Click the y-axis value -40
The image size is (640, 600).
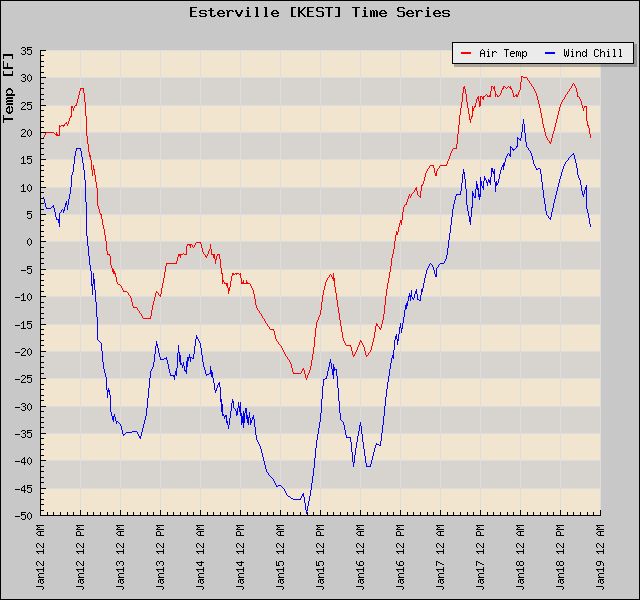click(24, 461)
